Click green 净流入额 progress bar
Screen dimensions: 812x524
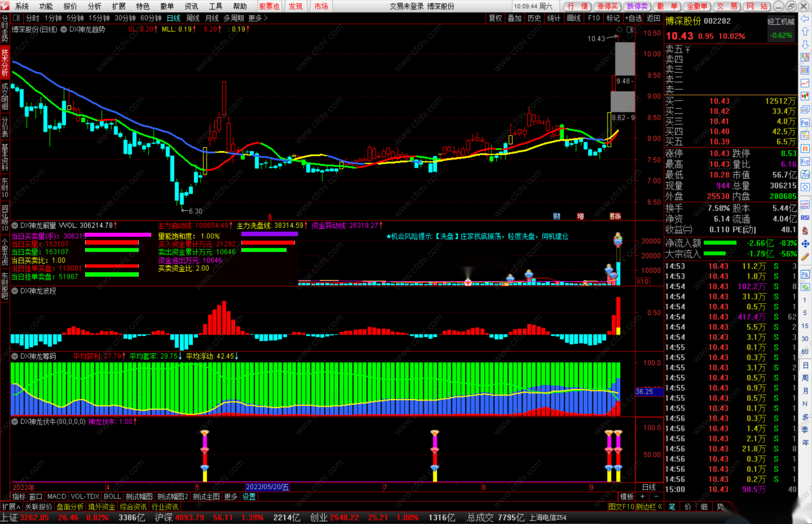click(x=720, y=243)
